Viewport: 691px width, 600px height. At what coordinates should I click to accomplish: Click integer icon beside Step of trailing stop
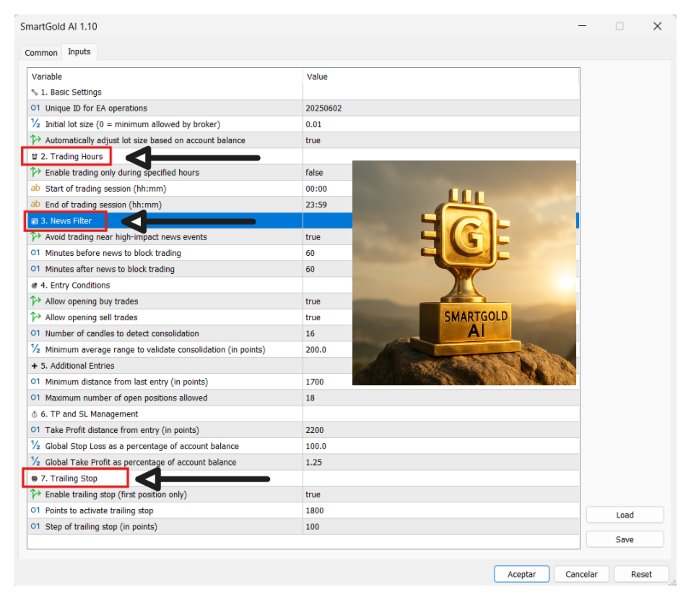click(x=35, y=526)
